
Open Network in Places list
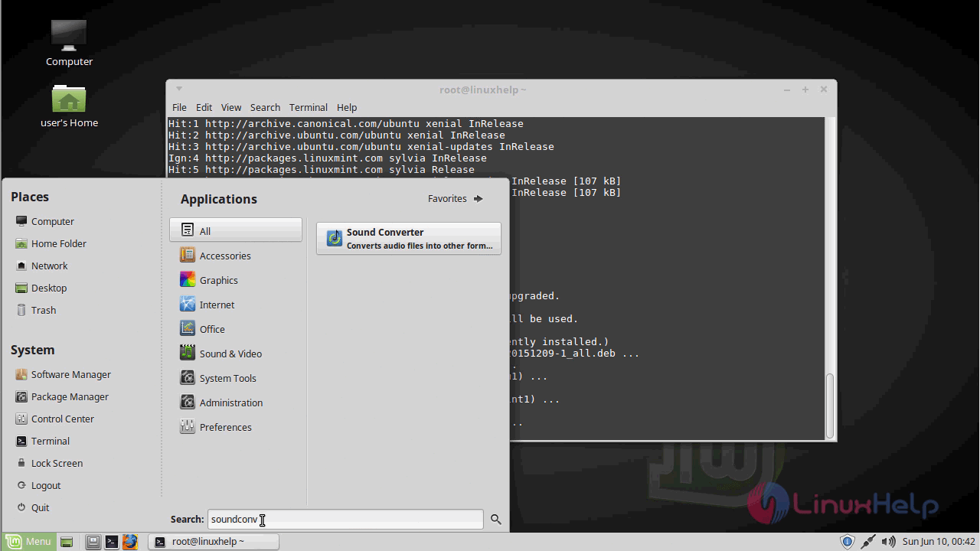[x=49, y=266]
